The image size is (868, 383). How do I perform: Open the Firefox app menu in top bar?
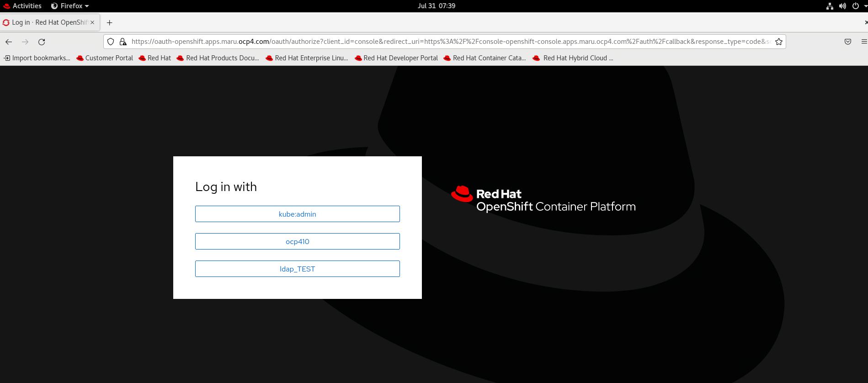click(x=69, y=6)
